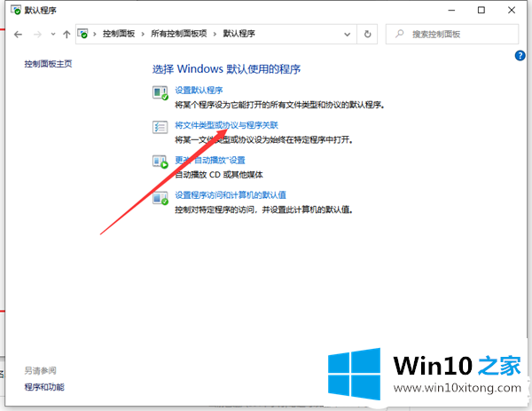Select 默认程序 breadcrumb in address bar
The height and width of the screenshot is (411, 532).
point(239,34)
